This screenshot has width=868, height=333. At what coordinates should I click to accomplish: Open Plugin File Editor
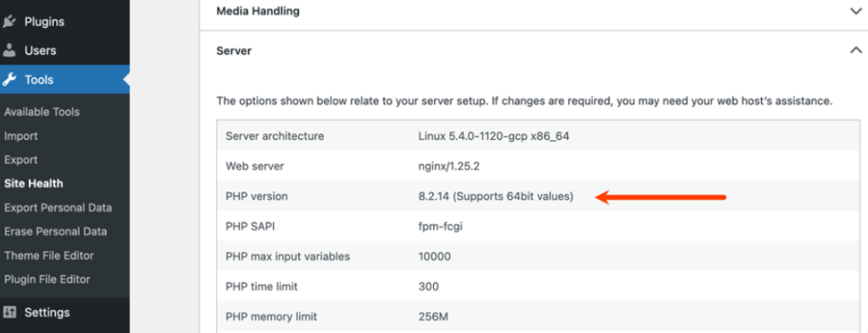tap(47, 280)
